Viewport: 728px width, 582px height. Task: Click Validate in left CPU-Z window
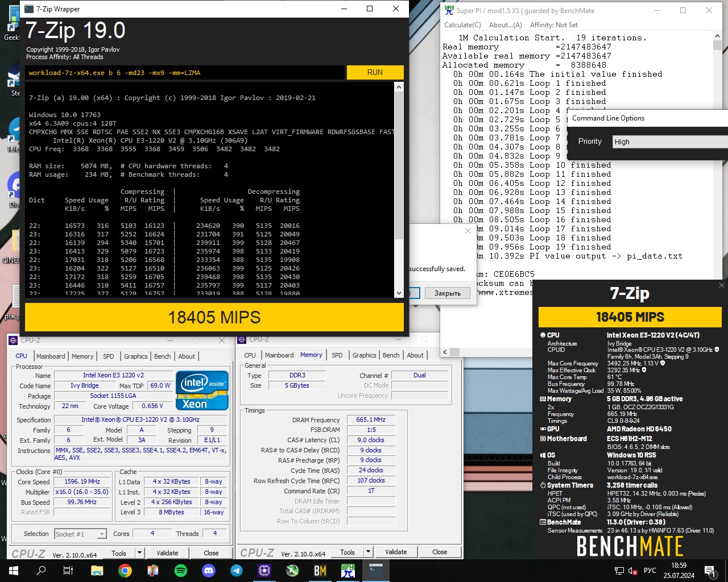point(167,553)
